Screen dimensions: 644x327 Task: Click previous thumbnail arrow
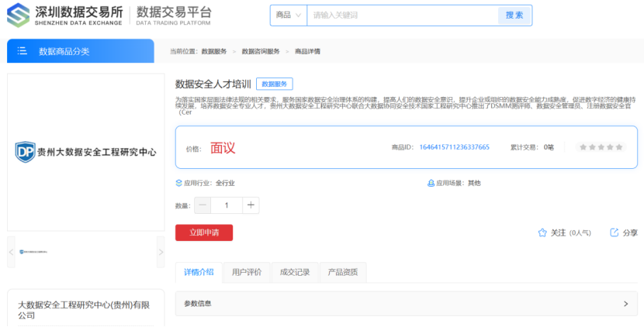point(11,252)
